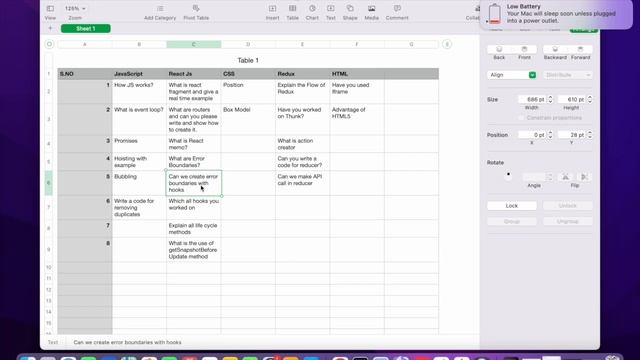Click the Chart toolbar icon
640x360 pixels.
coord(312,9)
